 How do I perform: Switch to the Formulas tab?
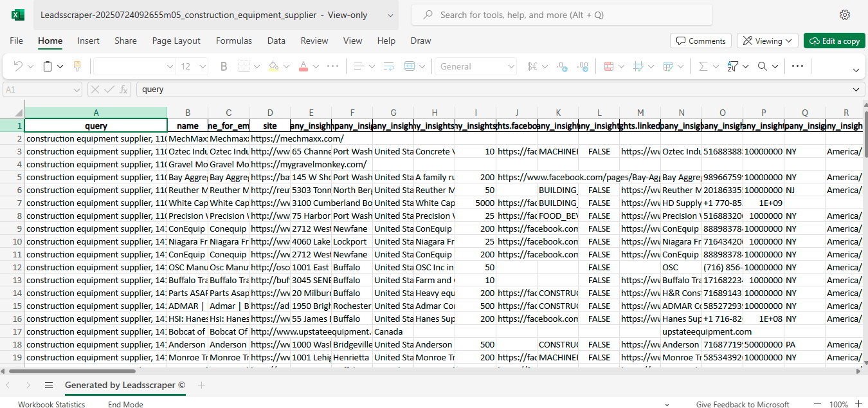click(x=234, y=41)
